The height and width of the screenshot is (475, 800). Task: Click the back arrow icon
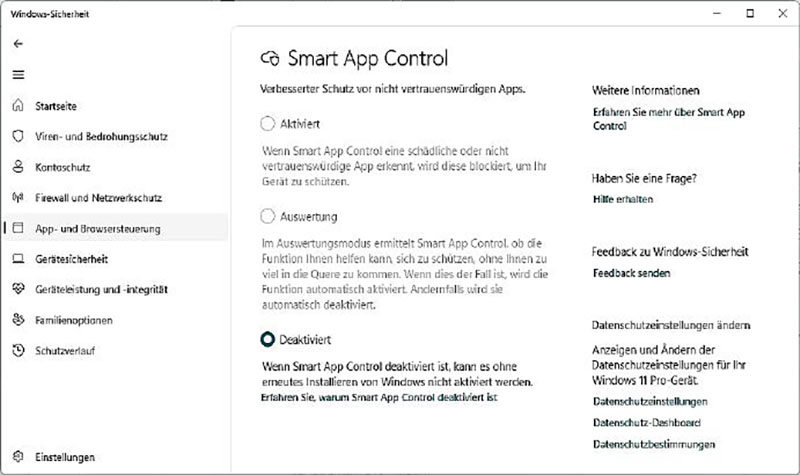[x=18, y=44]
